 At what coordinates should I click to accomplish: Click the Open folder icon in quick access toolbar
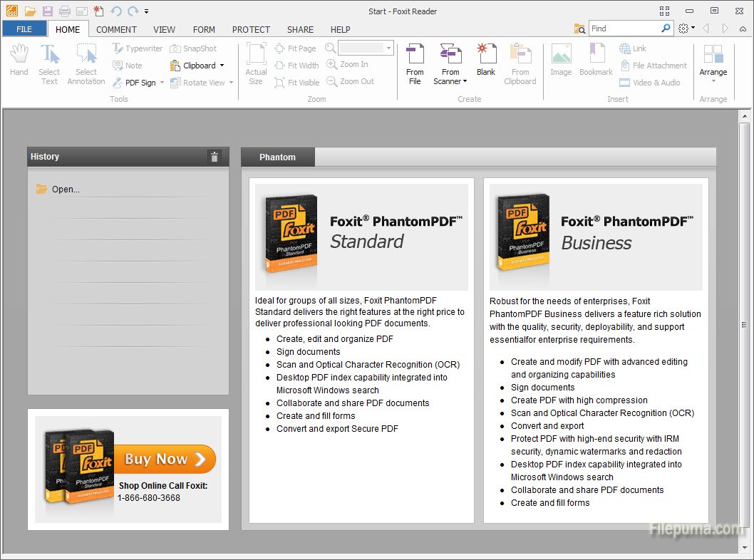(x=30, y=11)
